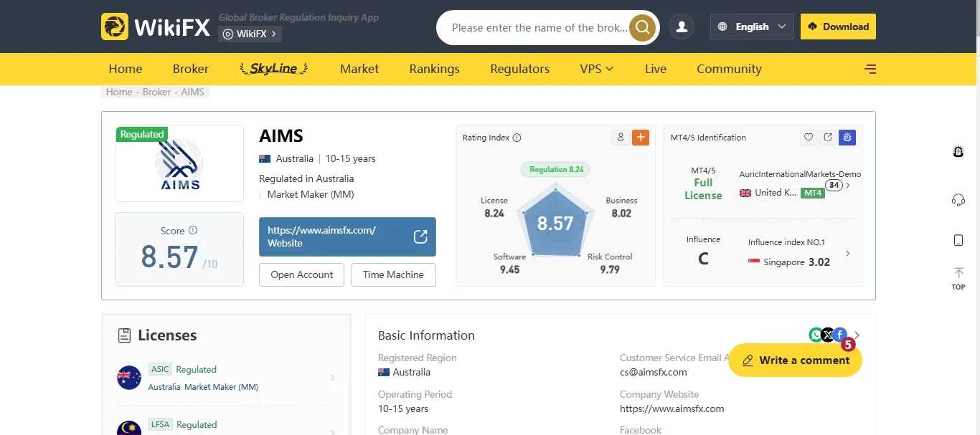Click the TOP back-to-top arrow
980x435 pixels.
tap(958, 279)
